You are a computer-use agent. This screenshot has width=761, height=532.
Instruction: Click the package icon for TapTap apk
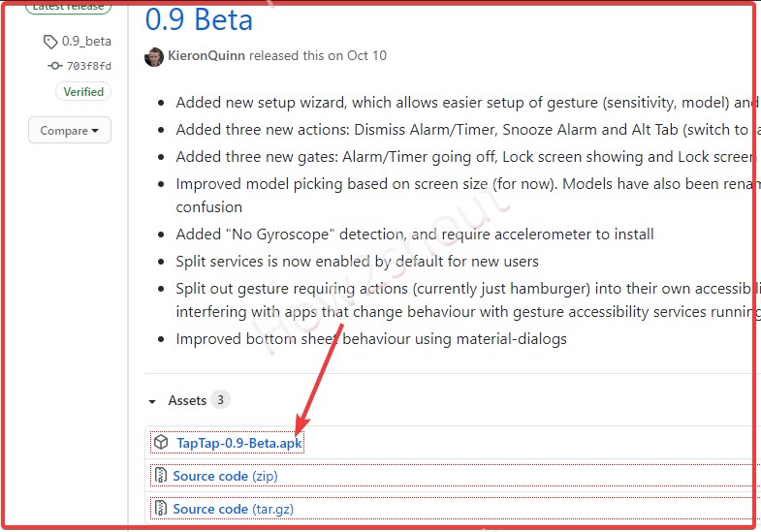tap(161, 442)
